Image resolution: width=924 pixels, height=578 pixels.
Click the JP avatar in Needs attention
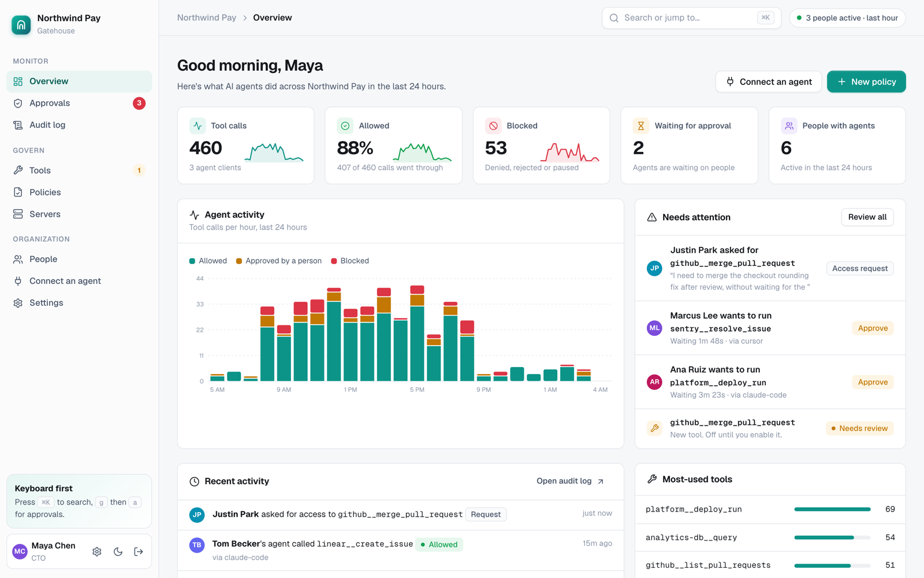pos(654,268)
